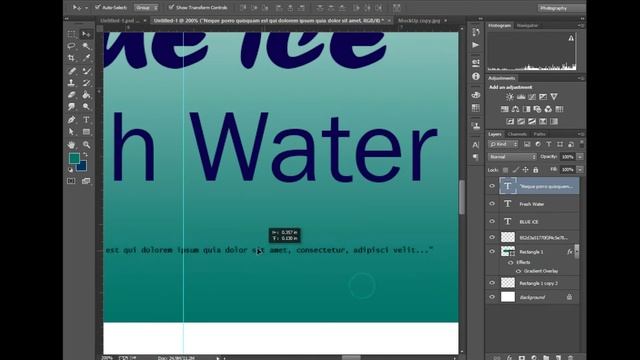640x360 pixels.
Task: Open the History panel icon
Action: 476,32
